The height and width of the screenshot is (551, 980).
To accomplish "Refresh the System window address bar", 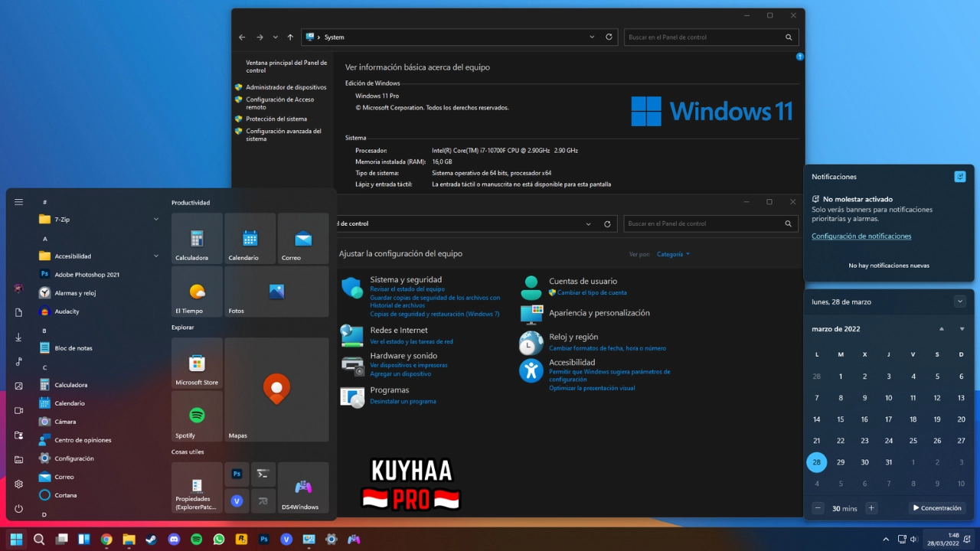I will coord(609,37).
